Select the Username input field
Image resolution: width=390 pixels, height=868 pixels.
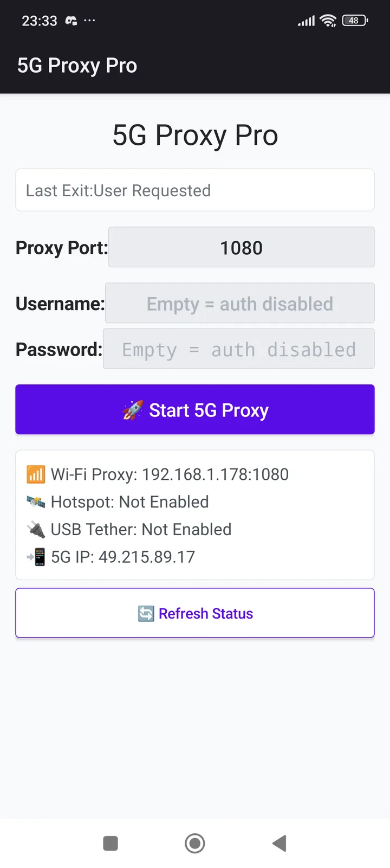(x=240, y=303)
